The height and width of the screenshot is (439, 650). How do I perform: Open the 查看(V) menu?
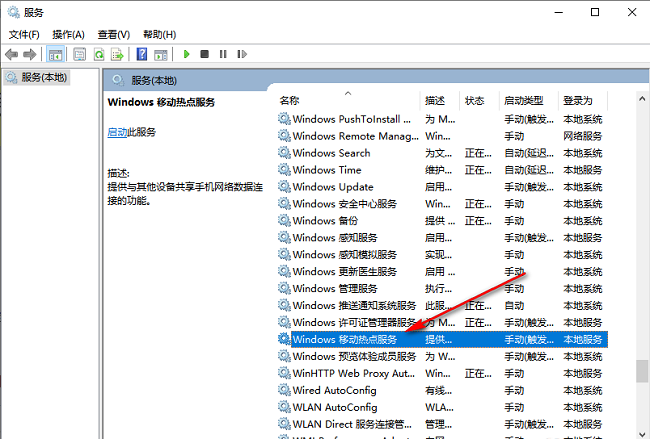click(114, 34)
